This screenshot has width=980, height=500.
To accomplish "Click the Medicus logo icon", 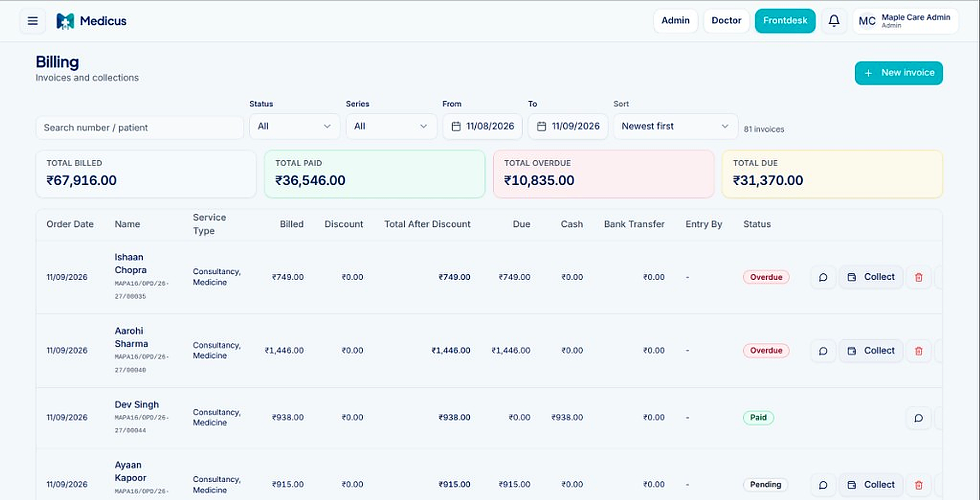I will pyautogui.click(x=65, y=21).
